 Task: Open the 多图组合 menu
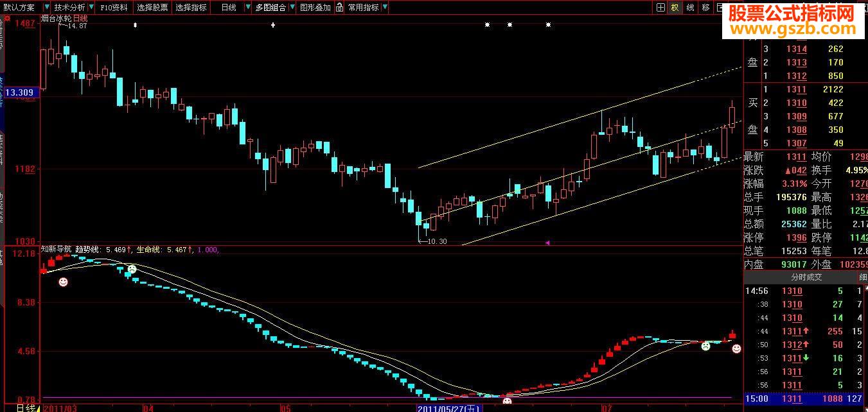tap(270, 8)
